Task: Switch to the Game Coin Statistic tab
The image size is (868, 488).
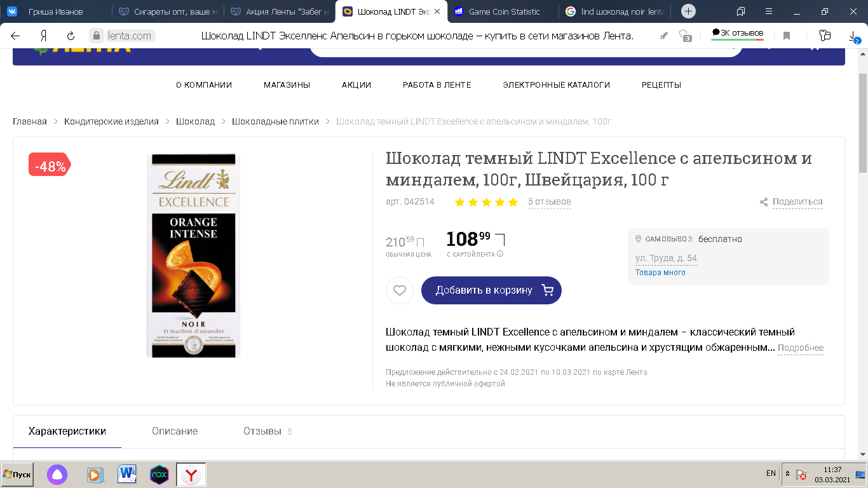Action: (x=504, y=11)
